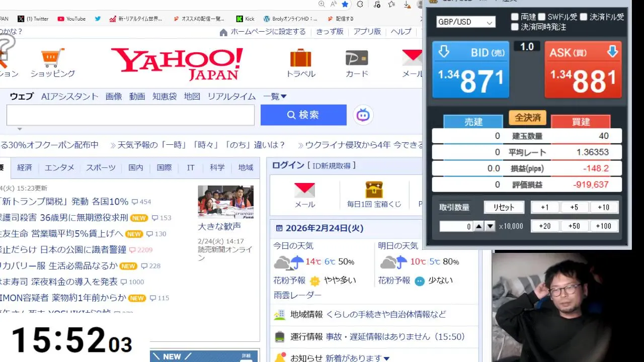
Task: Click the Yahoo! JAPAN logo
Action: 177,64
